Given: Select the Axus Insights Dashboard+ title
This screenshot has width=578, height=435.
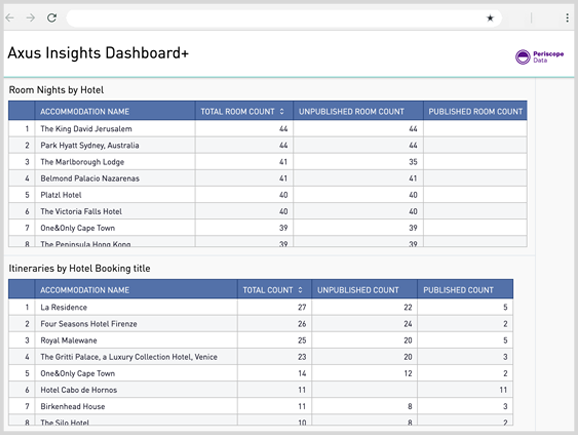Looking at the screenshot, I should [98, 53].
